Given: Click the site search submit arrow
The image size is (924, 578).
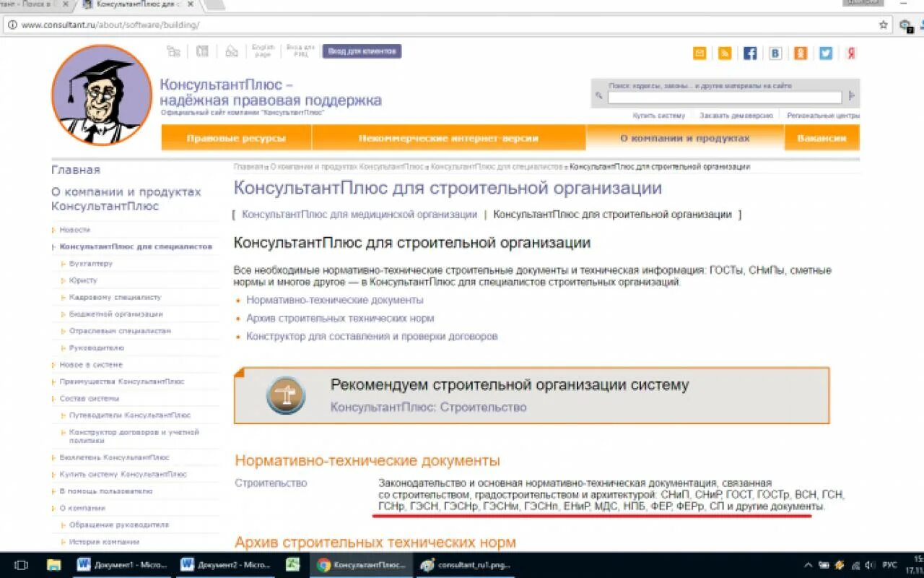Looking at the screenshot, I should [852, 96].
